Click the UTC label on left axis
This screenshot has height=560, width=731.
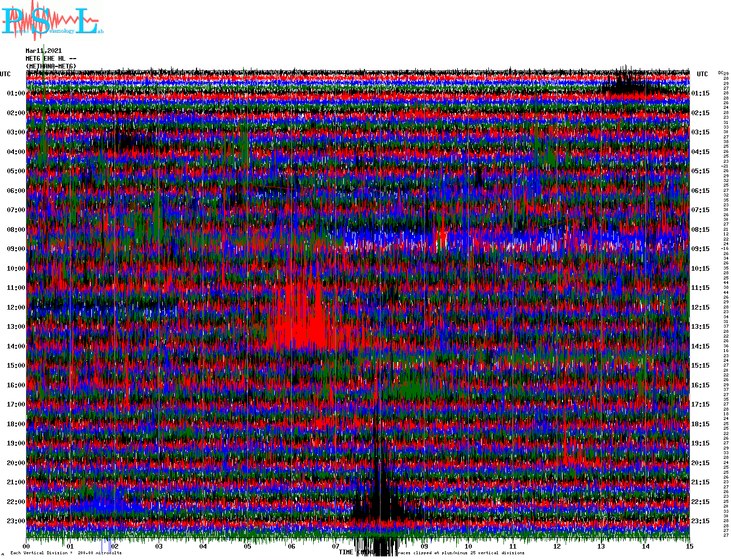pos(5,74)
